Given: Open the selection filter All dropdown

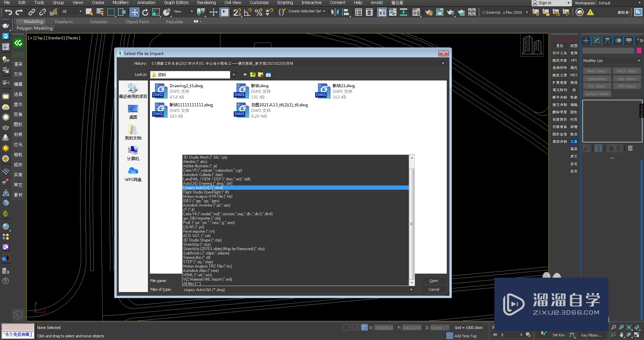Looking at the screenshot, I should [72, 11].
